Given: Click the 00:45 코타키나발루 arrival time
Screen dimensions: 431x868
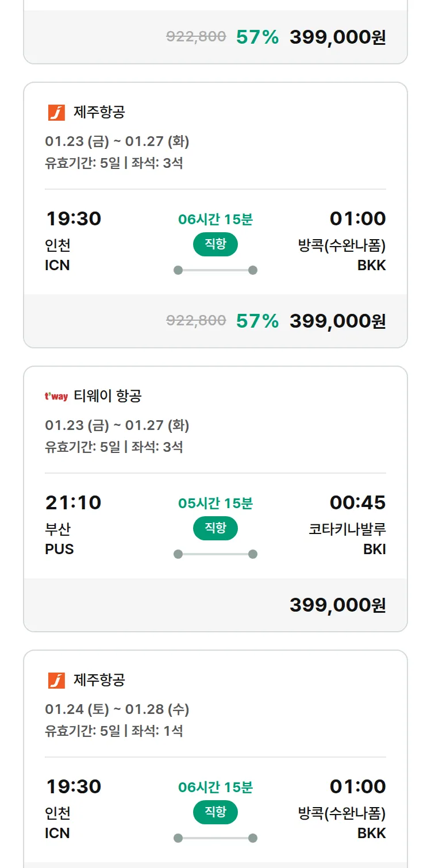Looking at the screenshot, I should 357,502.
